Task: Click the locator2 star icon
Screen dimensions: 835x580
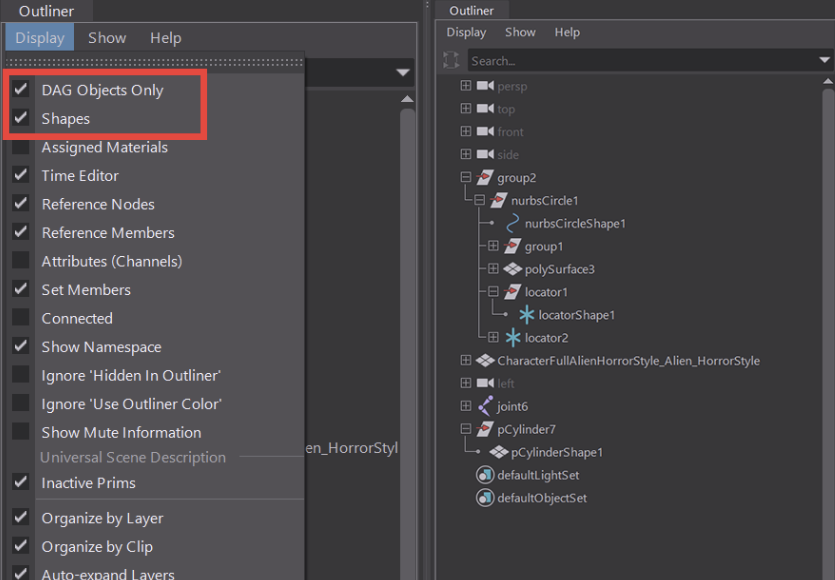Action: click(x=513, y=338)
